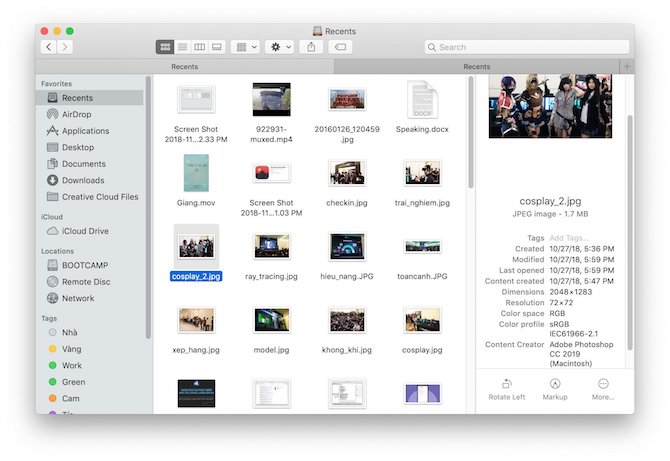Select Downloads in the sidebar
The width and height of the screenshot is (670, 461).
coord(82,180)
